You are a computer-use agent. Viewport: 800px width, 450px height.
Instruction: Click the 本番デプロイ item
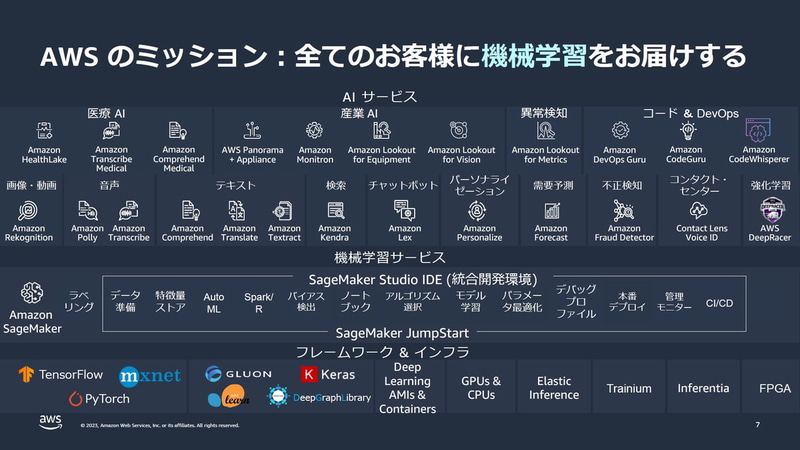627,301
